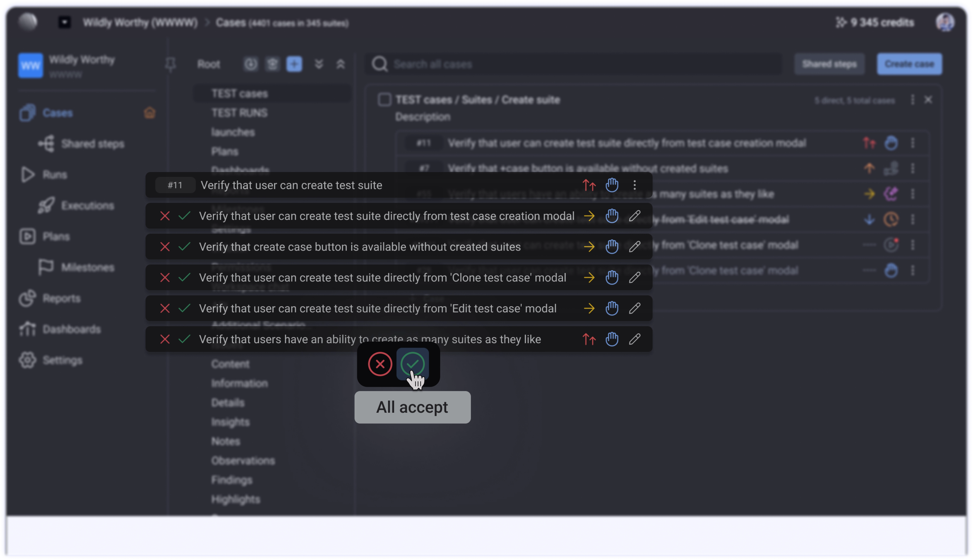Close the Create suite panel
973x560 pixels.
[x=928, y=100]
